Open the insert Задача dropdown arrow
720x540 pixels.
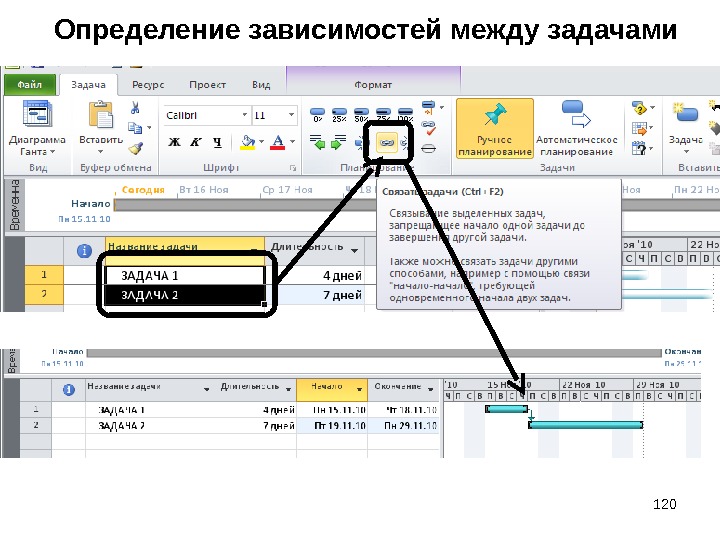point(686,152)
